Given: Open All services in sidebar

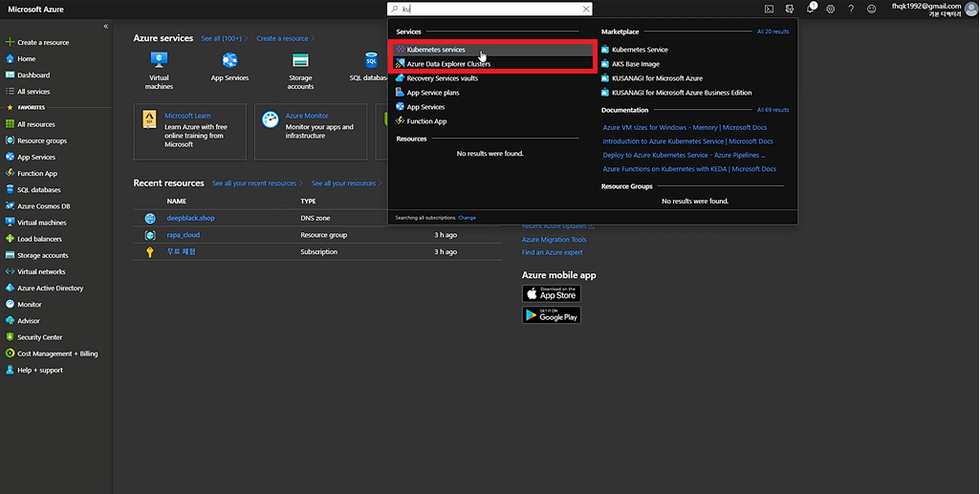Looking at the screenshot, I should tap(28, 91).
